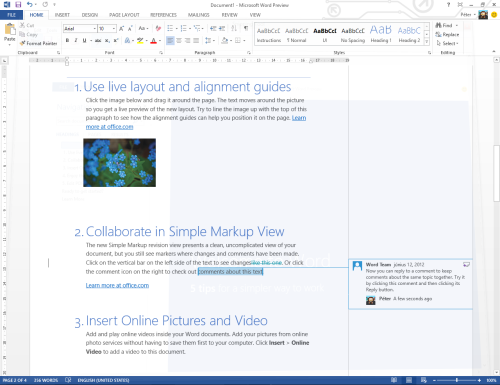Screen dimensions: 500x385
Task: Click the Paste clipboard icon
Action: (10, 30)
